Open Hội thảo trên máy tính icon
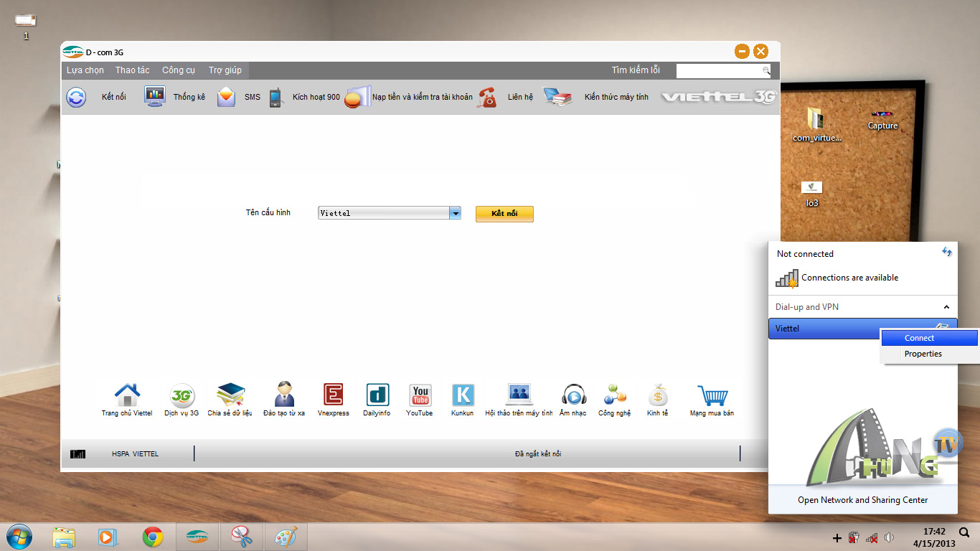This screenshot has width=980, height=551. coord(519,395)
